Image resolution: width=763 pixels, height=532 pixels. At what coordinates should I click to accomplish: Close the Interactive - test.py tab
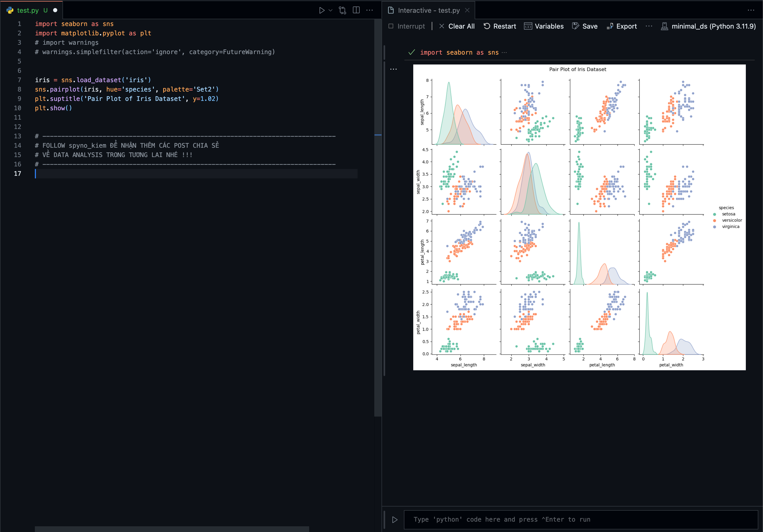click(467, 10)
